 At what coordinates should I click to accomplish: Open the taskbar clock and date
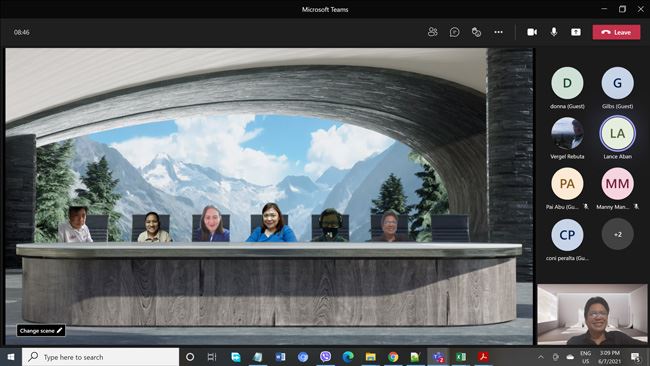(x=610, y=357)
